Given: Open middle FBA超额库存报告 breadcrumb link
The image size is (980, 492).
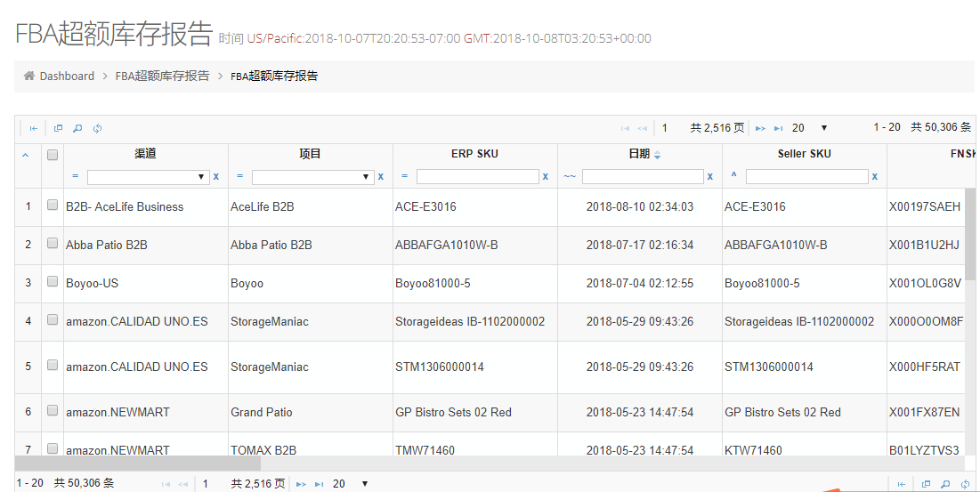Looking at the screenshot, I should [x=163, y=76].
